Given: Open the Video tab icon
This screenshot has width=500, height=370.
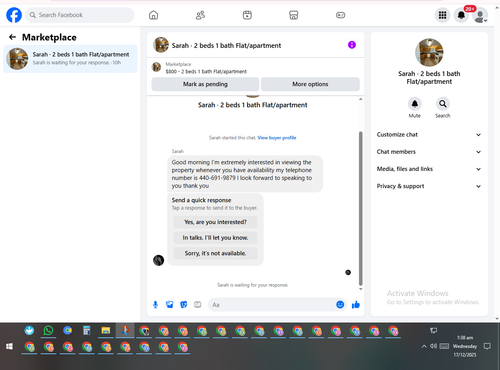Looking at the screenshot, I should coord(247,15).
